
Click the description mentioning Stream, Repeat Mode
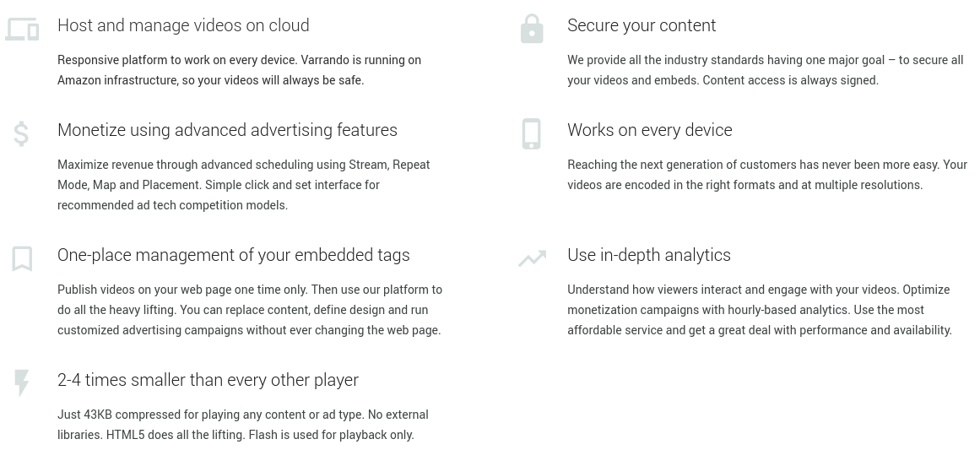[x=243, y=185]
